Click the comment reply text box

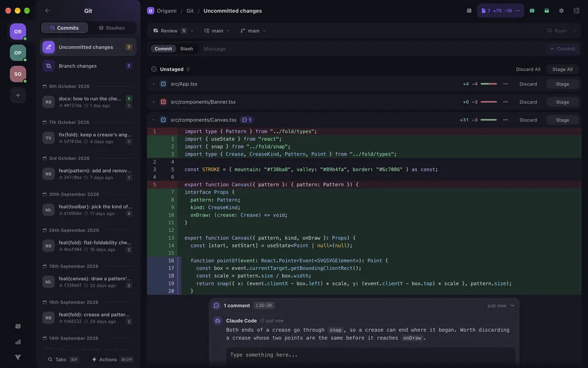pos(370,355)
